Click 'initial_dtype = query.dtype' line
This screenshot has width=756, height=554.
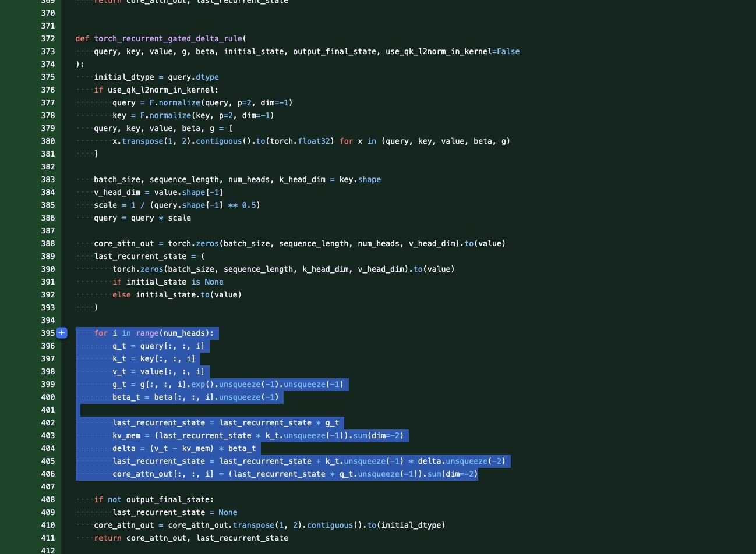157,77
